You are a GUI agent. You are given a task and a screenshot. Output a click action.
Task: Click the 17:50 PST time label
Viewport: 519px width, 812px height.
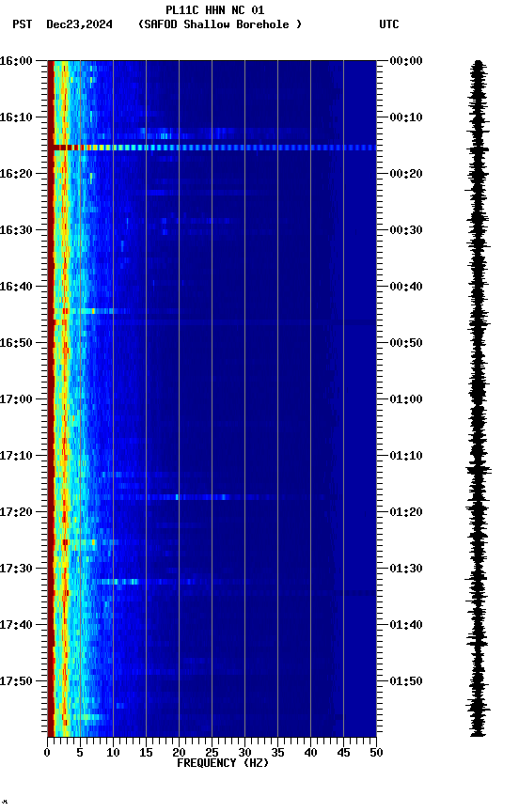(x=16, y=681)
